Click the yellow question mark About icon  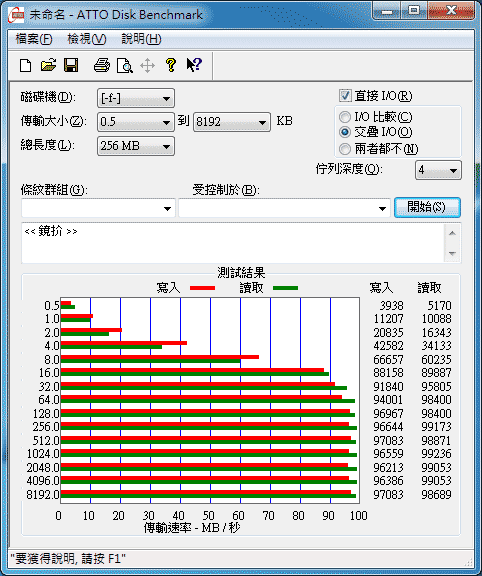pyautogui.click(x=170, y=65)
